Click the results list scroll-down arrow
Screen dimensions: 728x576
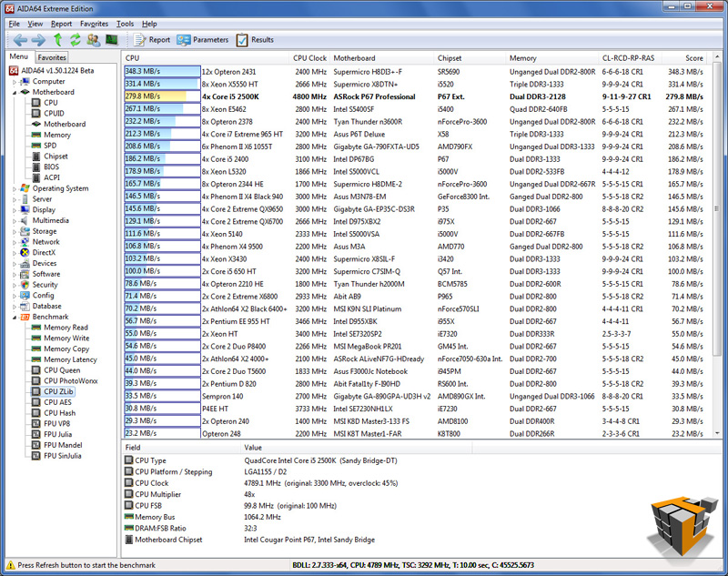pos(717,433)
